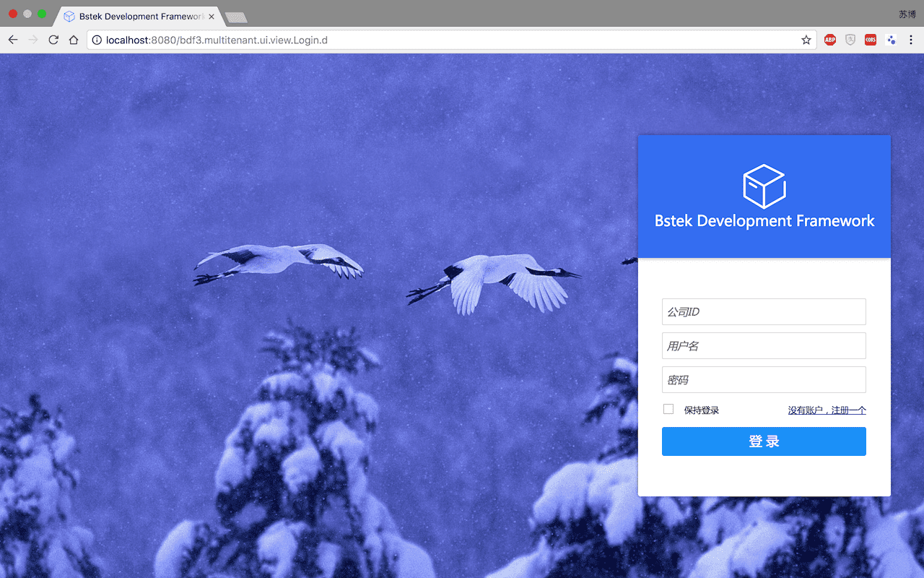Bookmark this page with star icon
This screenshot has height=578, width=924.
click(x=806, y=40)
